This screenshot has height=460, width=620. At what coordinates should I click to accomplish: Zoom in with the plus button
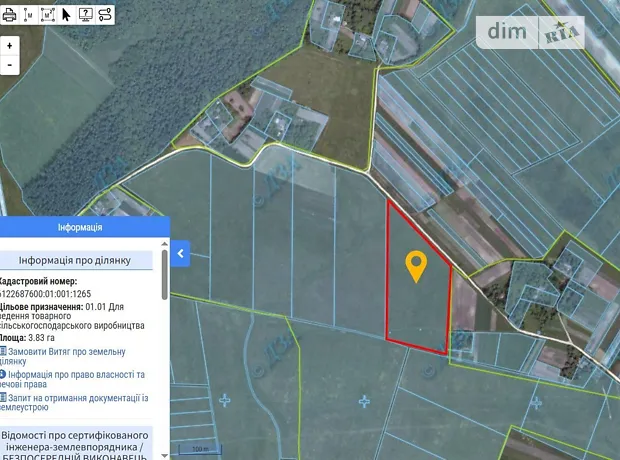10,46
